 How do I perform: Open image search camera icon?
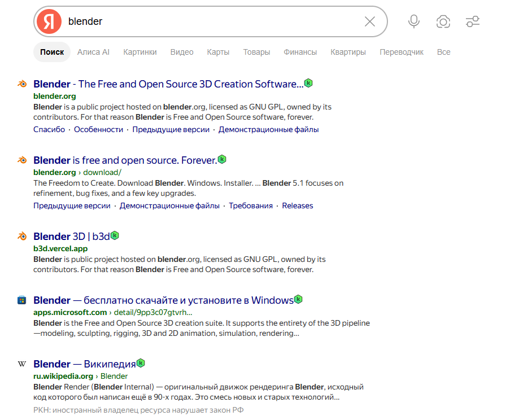443,21
